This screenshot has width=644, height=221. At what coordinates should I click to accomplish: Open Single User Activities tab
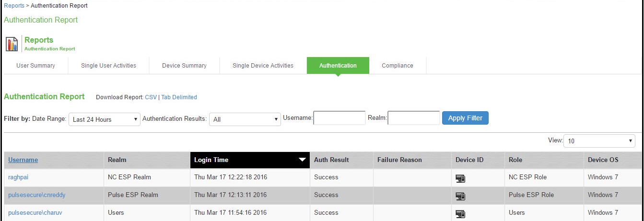tap(108, 66)
